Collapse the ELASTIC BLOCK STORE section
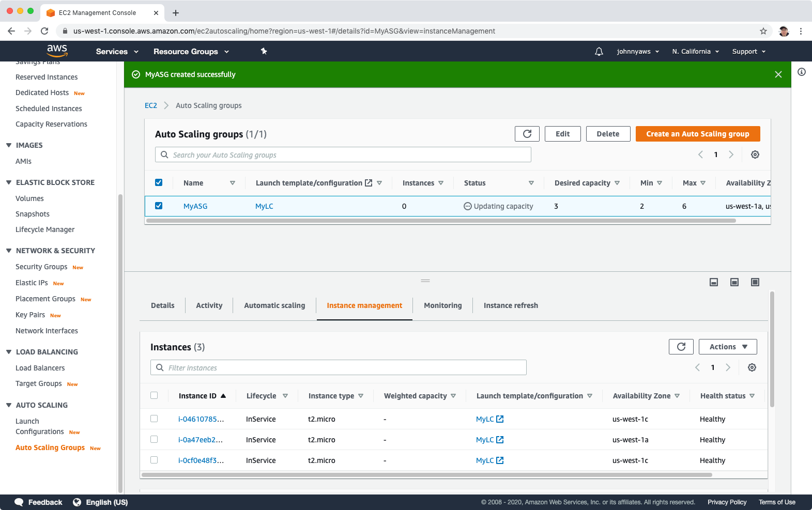 (9, 182)
